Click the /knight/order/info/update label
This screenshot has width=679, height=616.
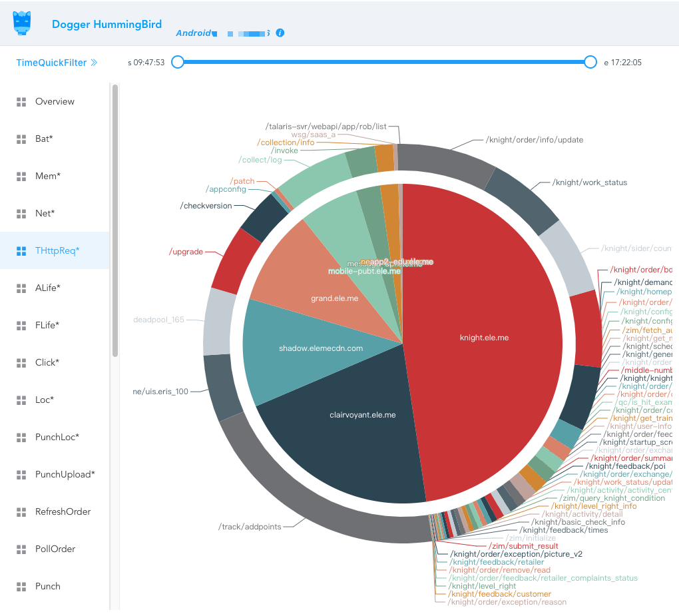535,140
